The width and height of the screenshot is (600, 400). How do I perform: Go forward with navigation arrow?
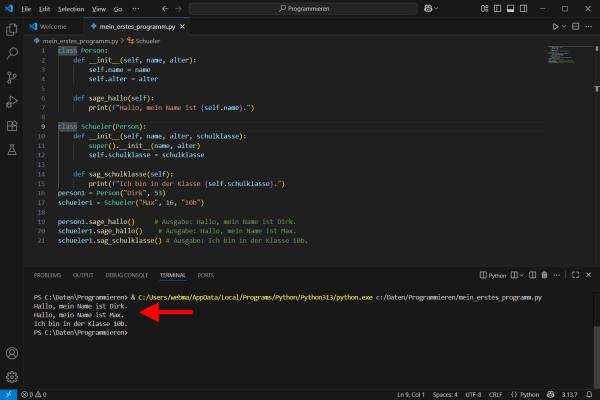tap(179, 8)
